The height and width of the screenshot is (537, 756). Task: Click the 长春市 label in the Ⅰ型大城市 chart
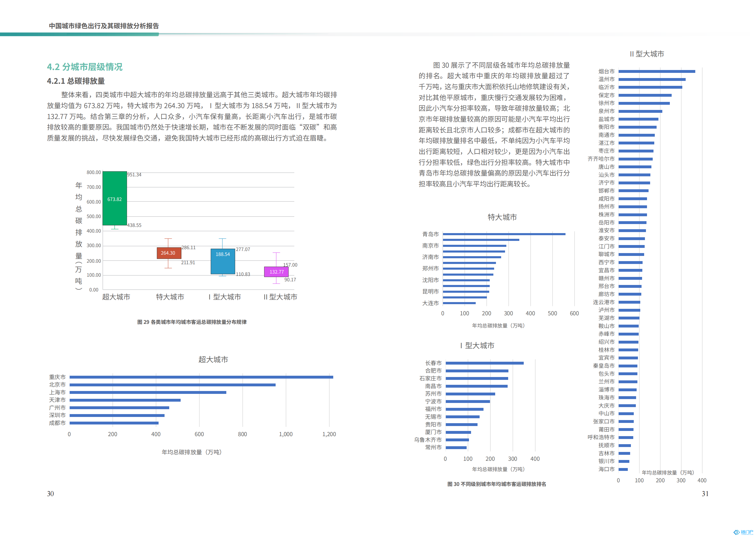433,363
